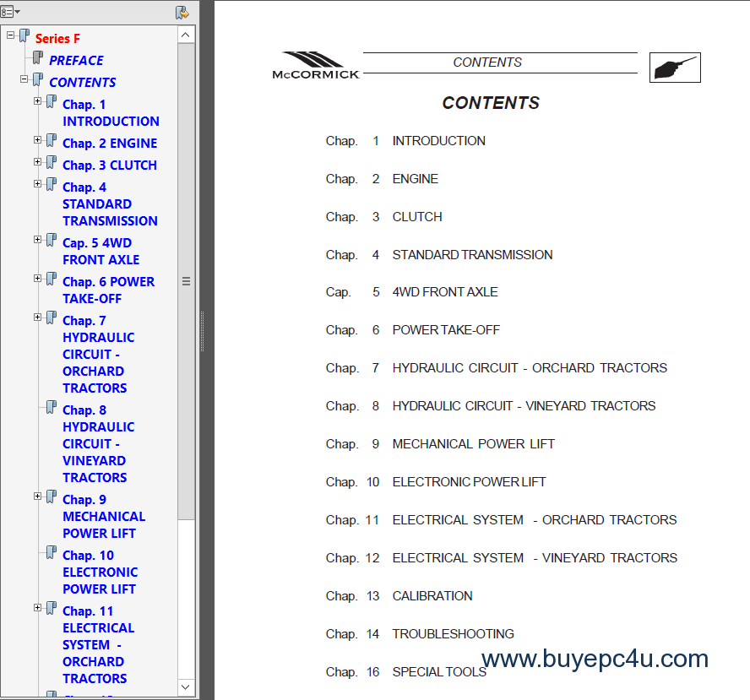Click bookmark icon beside Chap. 9
This screenshot has height=700, width=750.
tap(52, 497)
